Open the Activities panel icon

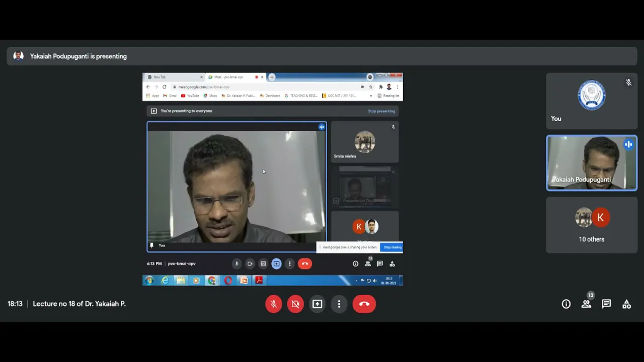pyautogui.click(x=626, y=304)
